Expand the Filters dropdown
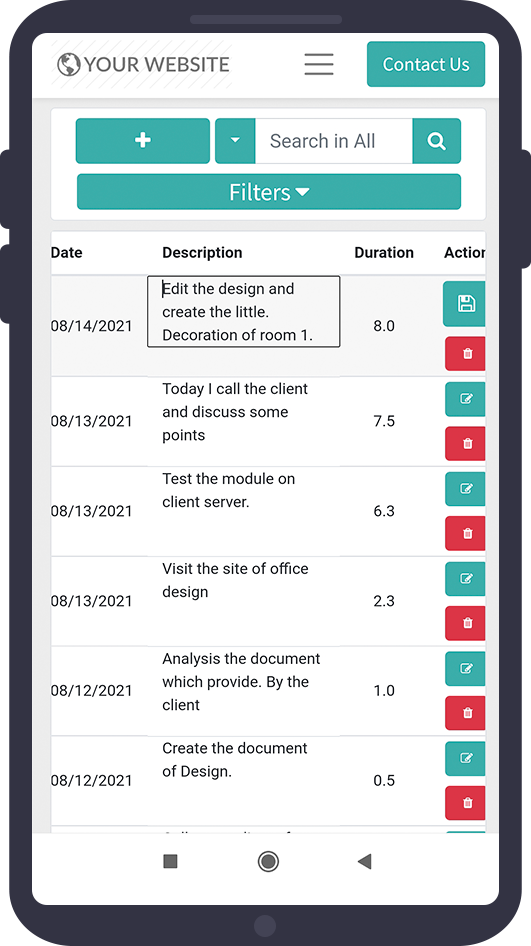This screenshot has width=531, height=946. 269,192
